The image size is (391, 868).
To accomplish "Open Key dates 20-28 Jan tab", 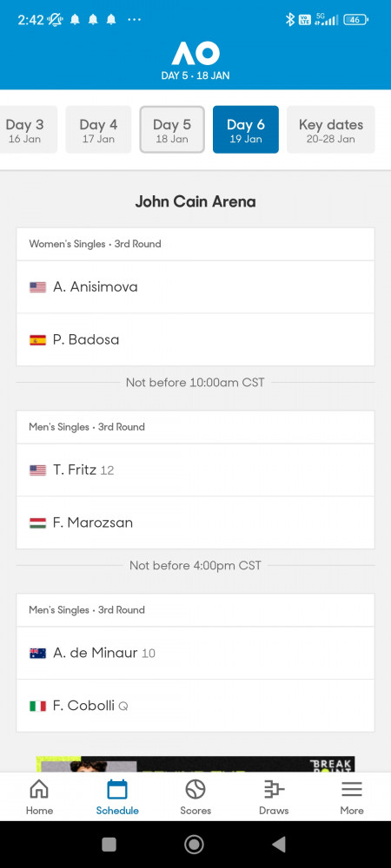I will click(x=331, y=129).
